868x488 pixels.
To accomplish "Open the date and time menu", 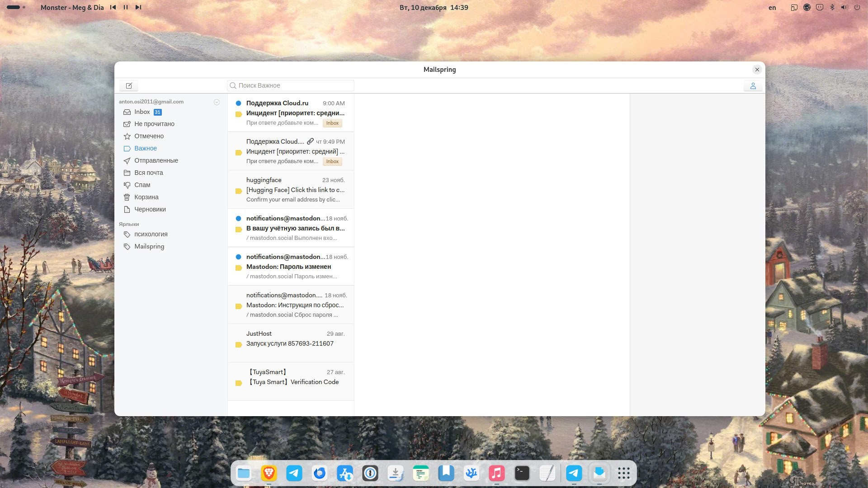I will coord(434,8).
